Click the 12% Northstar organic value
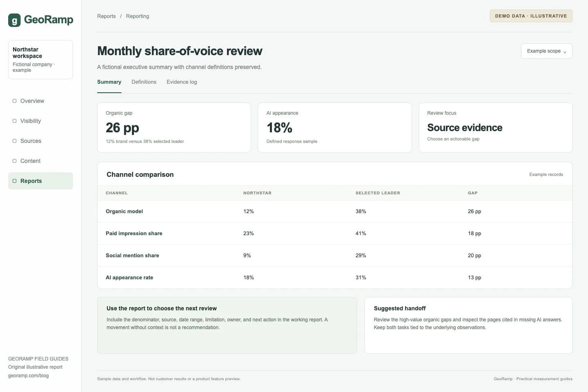This screenshot has width=588, height=392. click(x=249, y=212)
